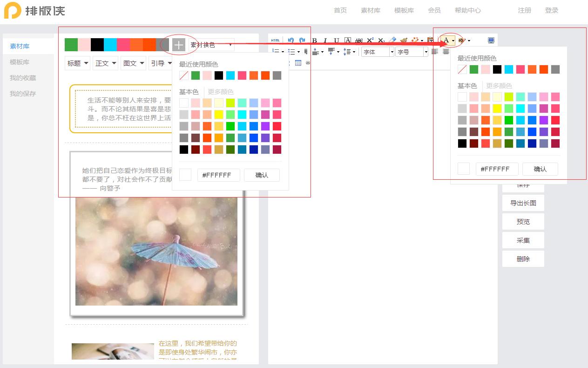Viewport: 588px width, 368px height.
Task: Click the strikethrough icon
Action: [359, 41]
